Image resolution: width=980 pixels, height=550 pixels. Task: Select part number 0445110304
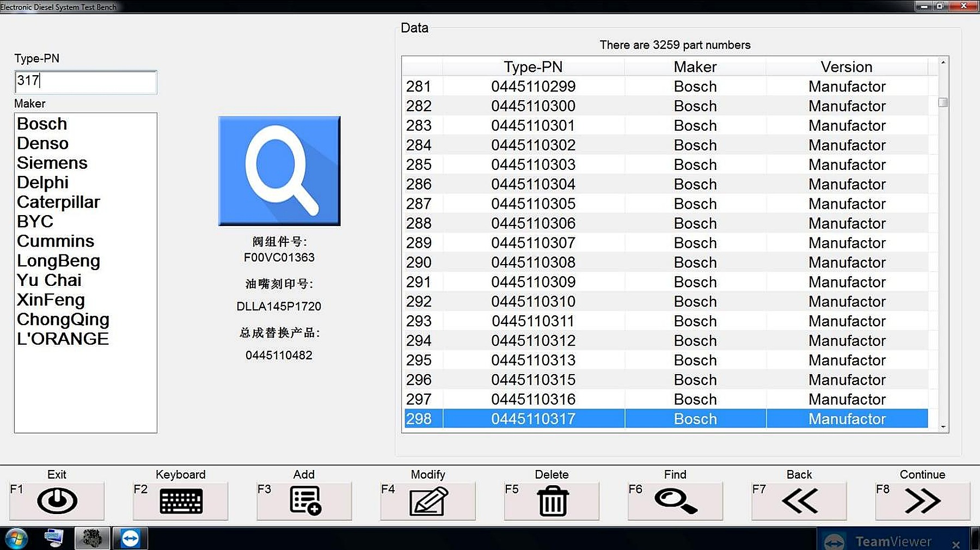point(533,185)
